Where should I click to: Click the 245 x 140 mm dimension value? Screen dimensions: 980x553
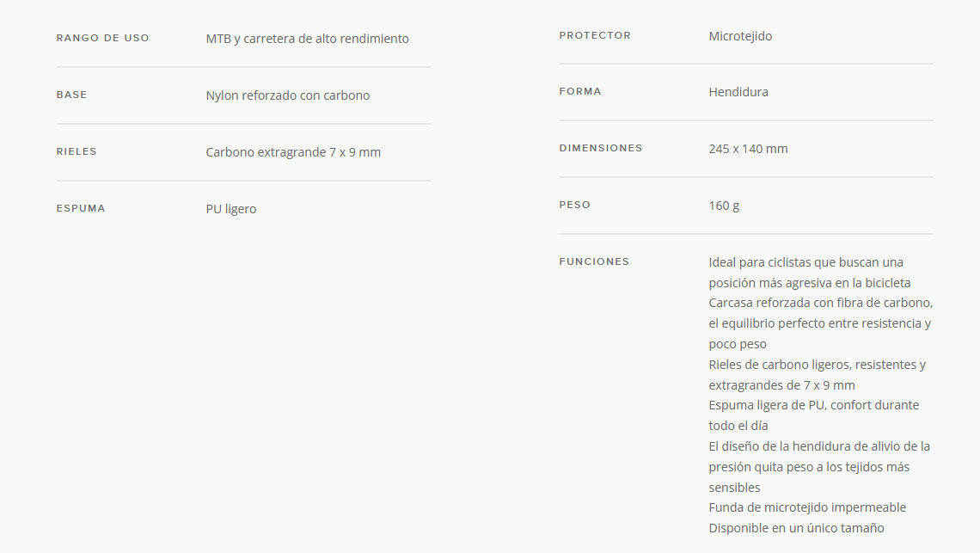click(748, 149)
